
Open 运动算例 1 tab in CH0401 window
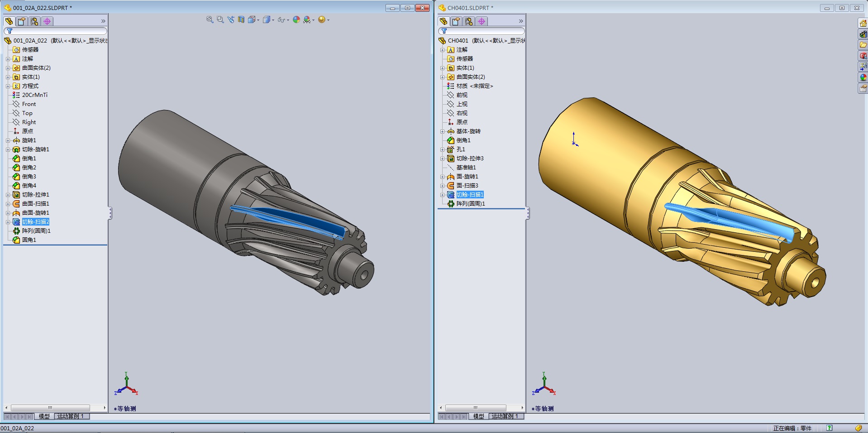pos(506,416)
